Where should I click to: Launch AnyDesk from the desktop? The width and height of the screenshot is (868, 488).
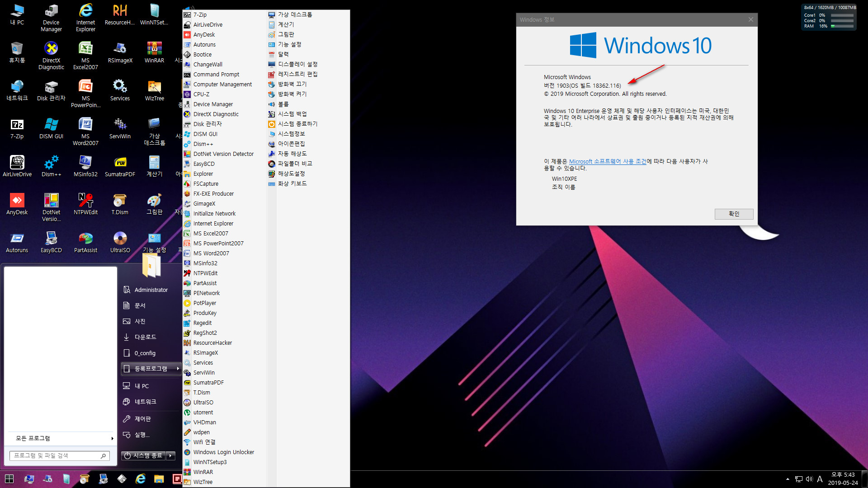point(17,204)
